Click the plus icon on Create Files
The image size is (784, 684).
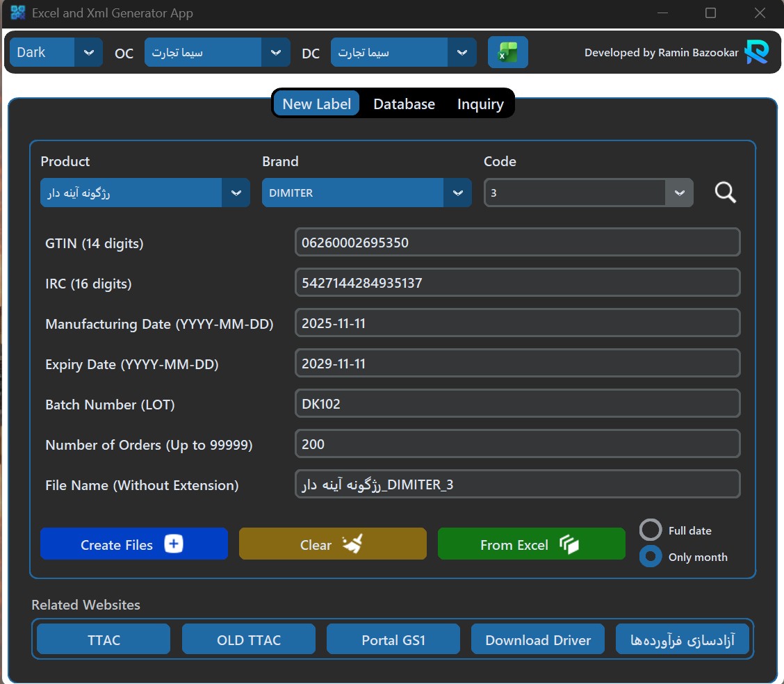pos(174,544)
